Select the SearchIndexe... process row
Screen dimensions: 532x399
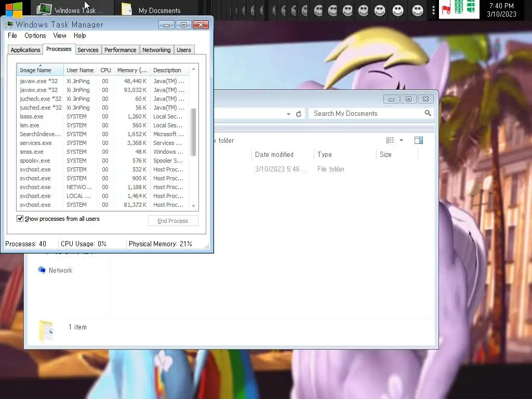[103, 134]
